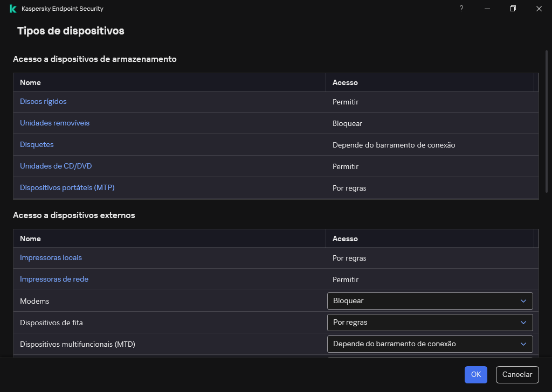Open the Discos rígidos rules link
This screenshot has height=392, width=552.
(x=43, y=101)
